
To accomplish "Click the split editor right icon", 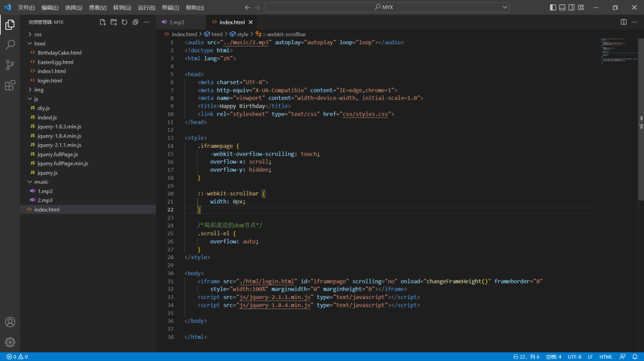I will (x=624, y=22).
